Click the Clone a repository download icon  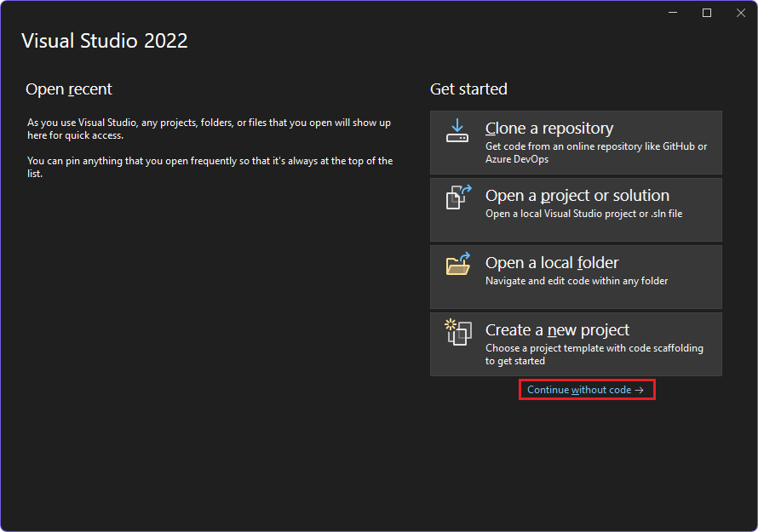(457, 131)
